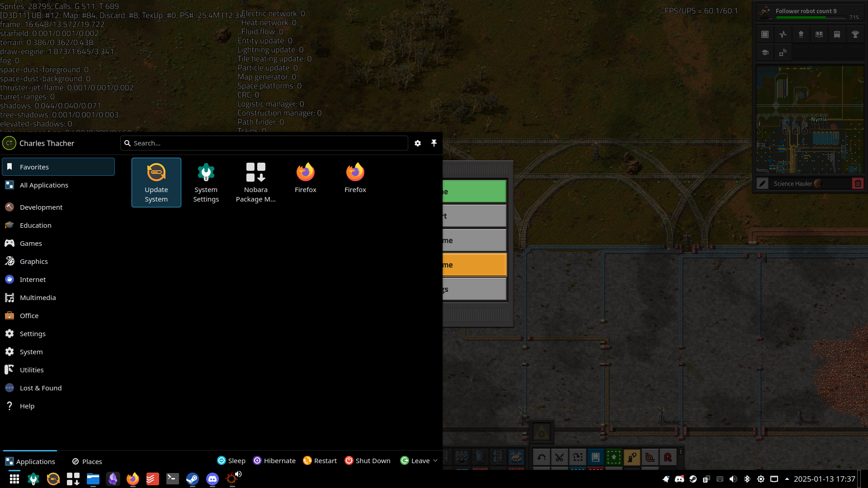Click the Update System button

[x=156, y=182]
